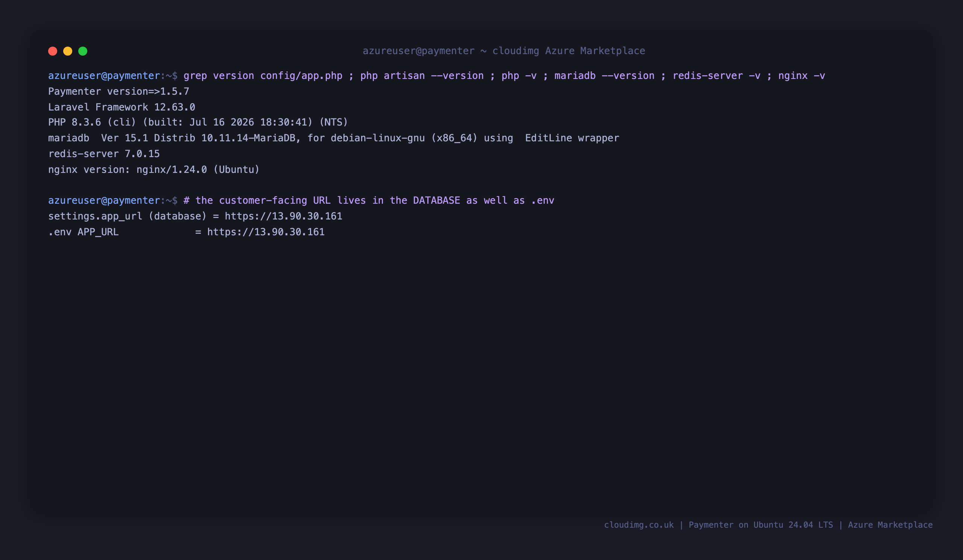The width and height of the screenshot is (963, 560).
Task: Click 'nginx version: nginx/1.24.0 (Ubuntu)' line
Action: (x=153, y=169)
